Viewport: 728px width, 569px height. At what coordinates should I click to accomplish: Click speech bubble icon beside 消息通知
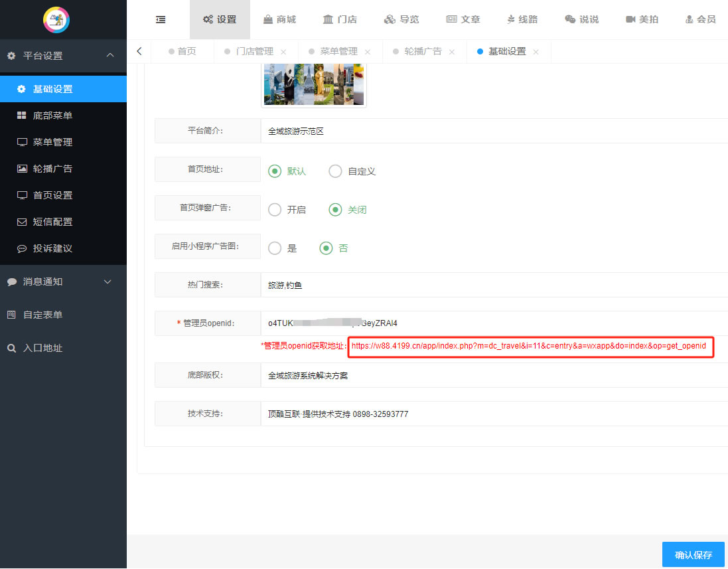[x=12, y=282]
